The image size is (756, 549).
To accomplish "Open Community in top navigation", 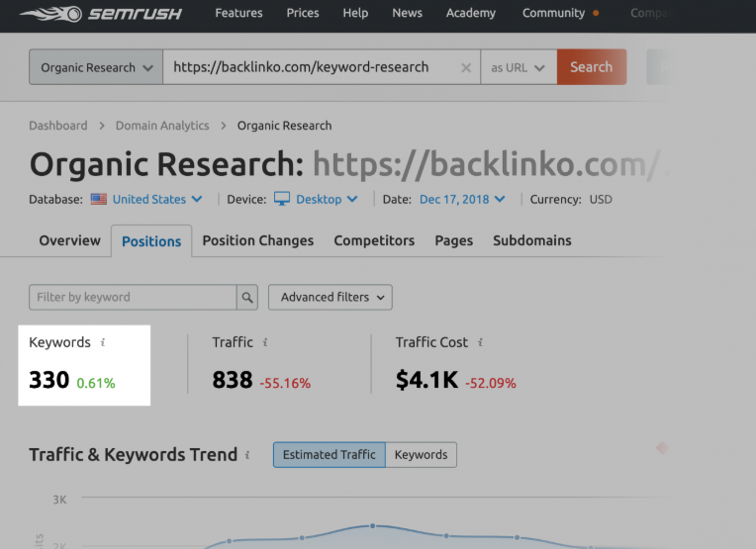I will [553, 13].
